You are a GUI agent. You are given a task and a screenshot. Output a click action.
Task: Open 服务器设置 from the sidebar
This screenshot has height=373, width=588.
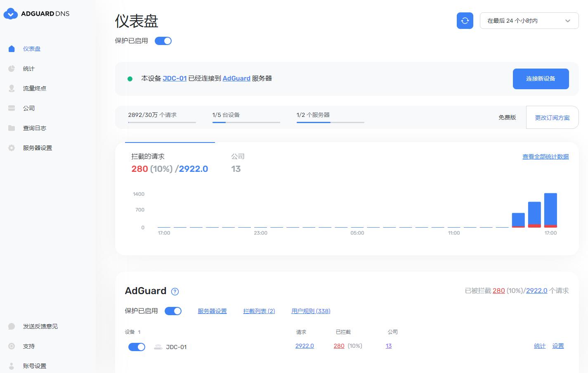38,147
